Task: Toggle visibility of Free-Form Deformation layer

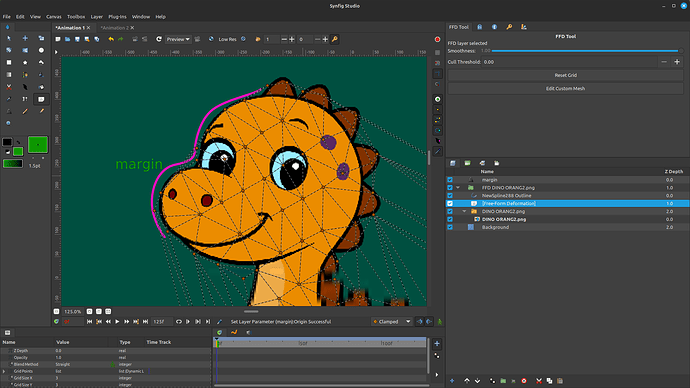Action: [450, 204]
